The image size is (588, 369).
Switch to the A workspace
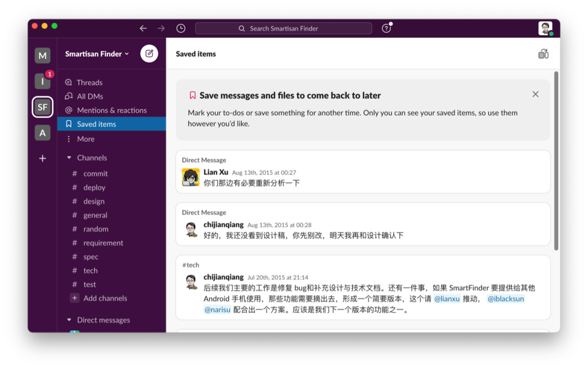point(42,132)
